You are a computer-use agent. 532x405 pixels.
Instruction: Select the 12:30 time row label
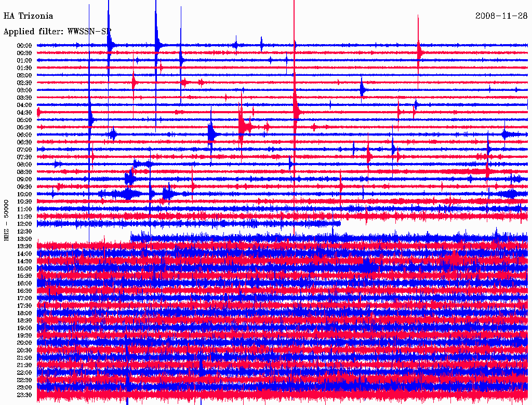pos(24,232)
